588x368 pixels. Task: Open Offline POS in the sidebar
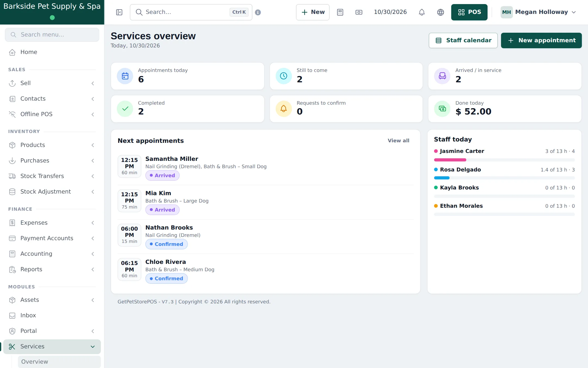point(52,114)
